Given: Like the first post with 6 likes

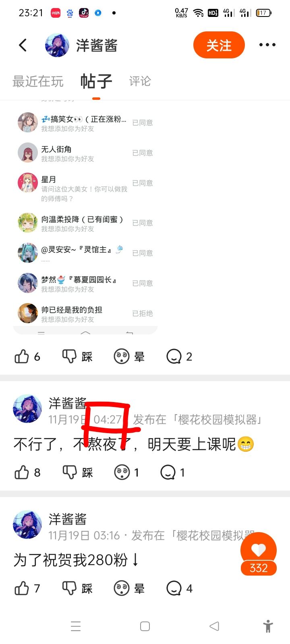Looking at the screenshot, I should coord(27,357).
